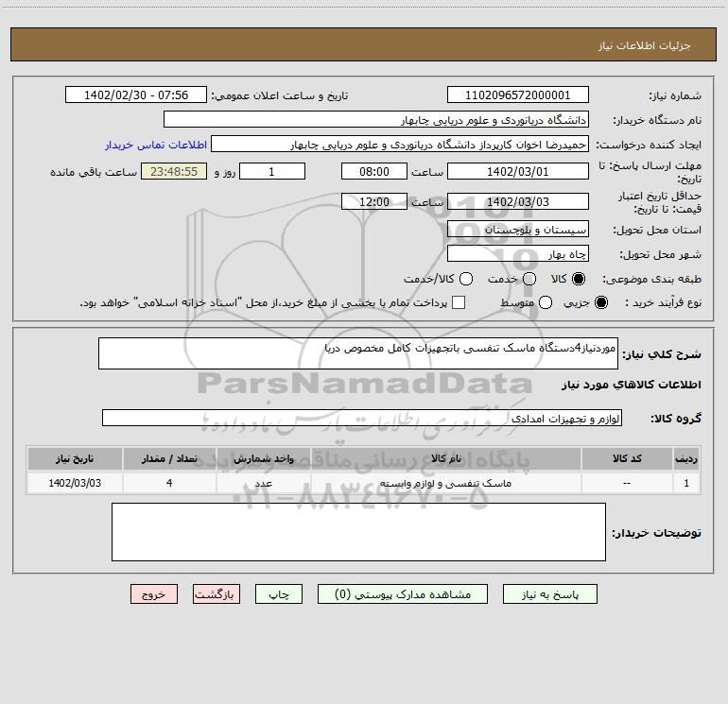Click the announcement date field 1402/02/30 - 07:56
The image size is (728, 704).
136,94
